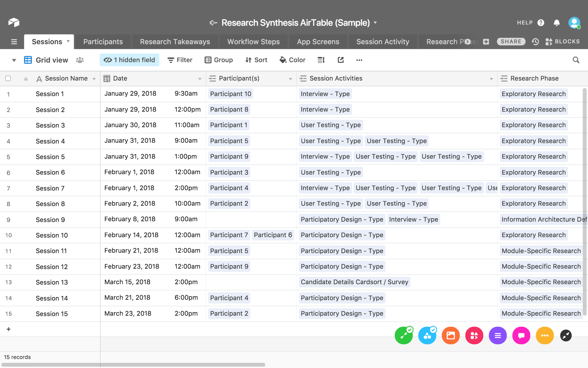Switch to the Session Activity tab
Screen dimensions: 588x368
coord(383,42)
